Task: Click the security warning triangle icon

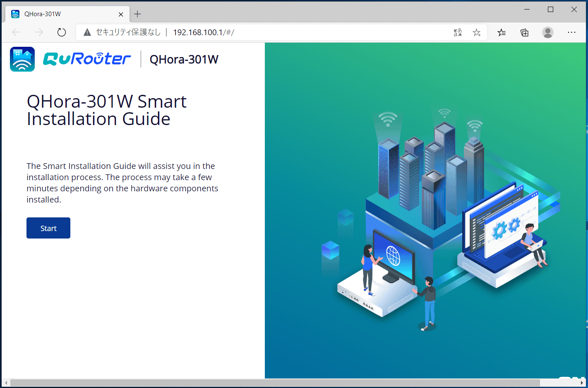Action: (87, 32)
